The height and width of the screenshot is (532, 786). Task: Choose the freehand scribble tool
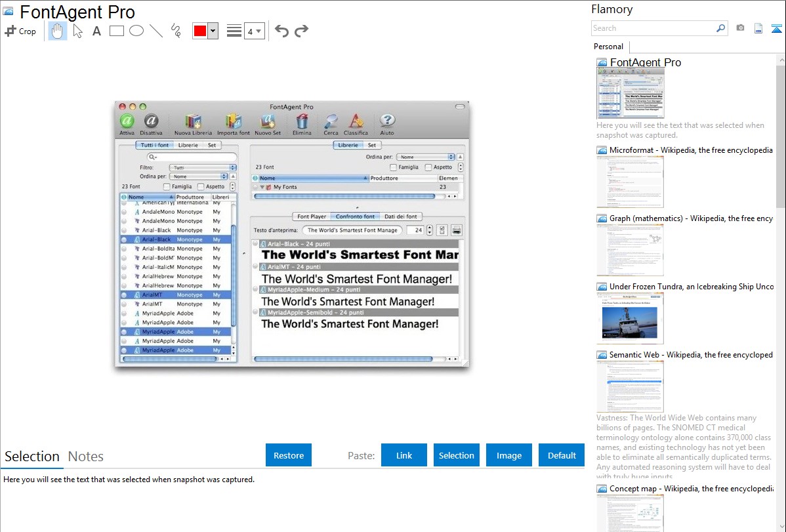(176, 31)
